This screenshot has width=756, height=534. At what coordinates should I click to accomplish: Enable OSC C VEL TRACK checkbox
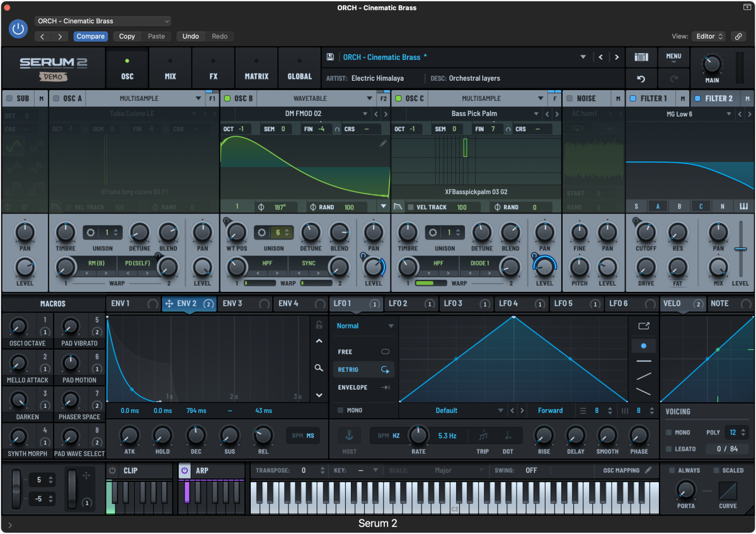pyautogui.click(x=411, y=207)
